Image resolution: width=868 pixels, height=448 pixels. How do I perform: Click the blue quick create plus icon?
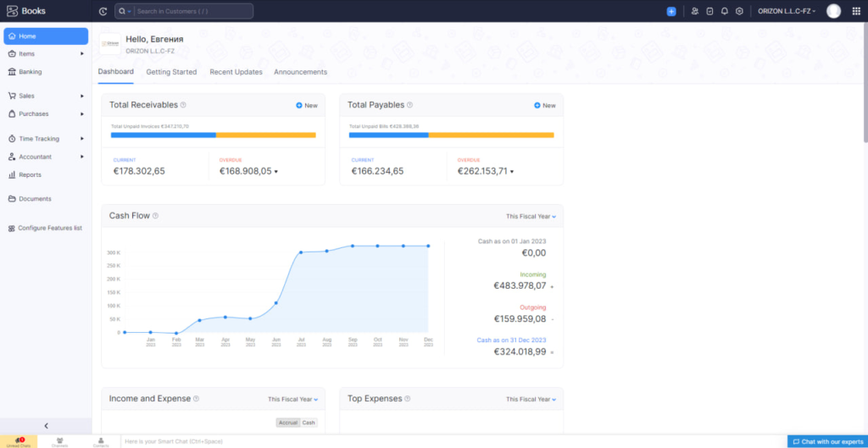tap(671, 11)
